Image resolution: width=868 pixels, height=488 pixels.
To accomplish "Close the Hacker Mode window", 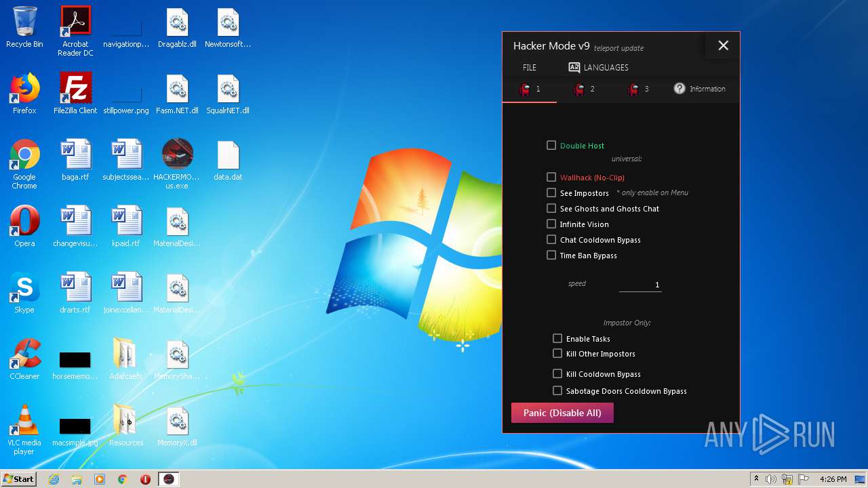I will pos(723,45).
